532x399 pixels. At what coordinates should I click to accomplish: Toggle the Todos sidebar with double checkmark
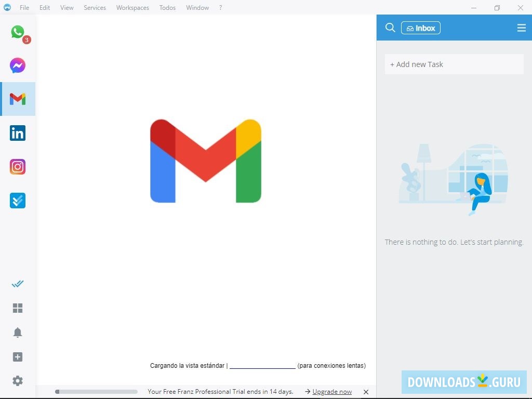18,284
